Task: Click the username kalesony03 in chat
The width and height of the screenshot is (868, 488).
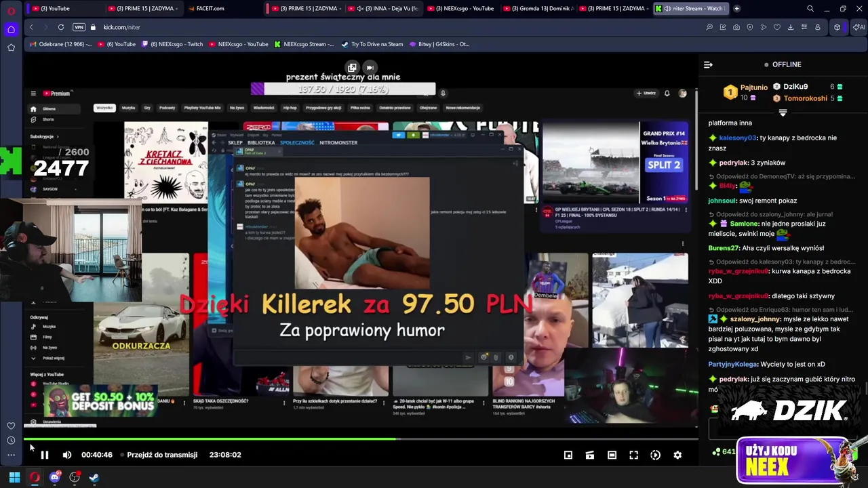Action: (737, 138)
